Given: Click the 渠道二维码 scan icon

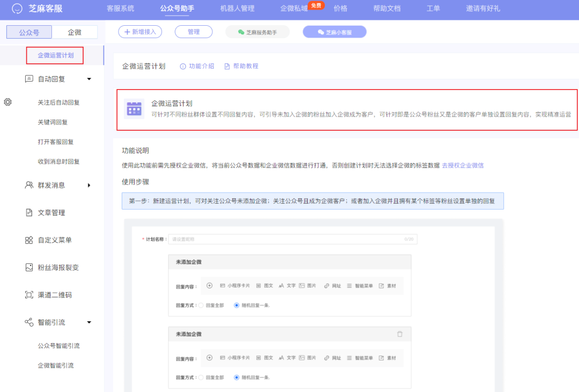Looking at the screenshot, I should [29, 295].
